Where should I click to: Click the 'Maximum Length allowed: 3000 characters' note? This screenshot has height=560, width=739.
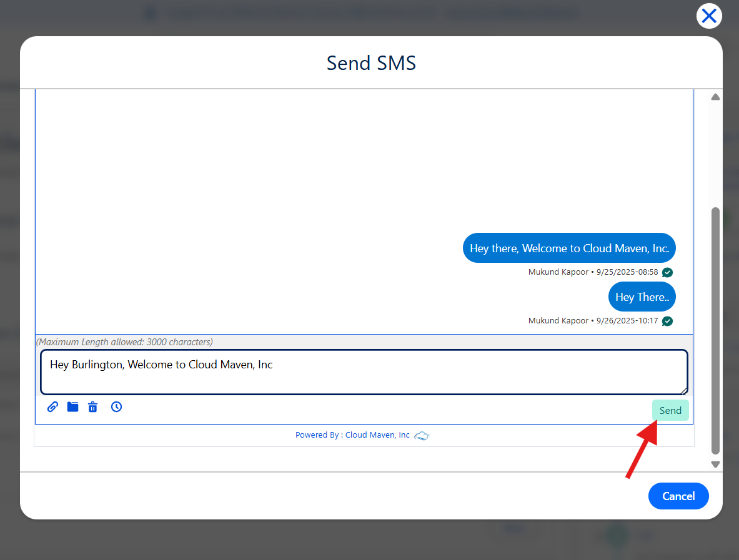pyautogui.click(x=124, y=342)
